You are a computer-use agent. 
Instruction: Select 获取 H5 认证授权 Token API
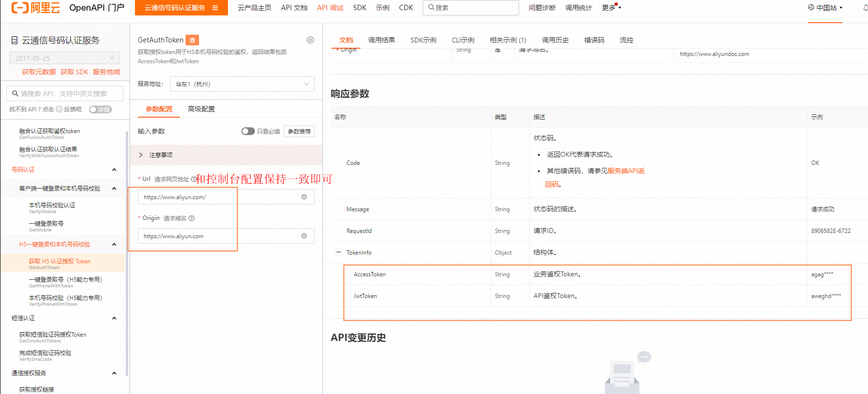click(60, 264)
